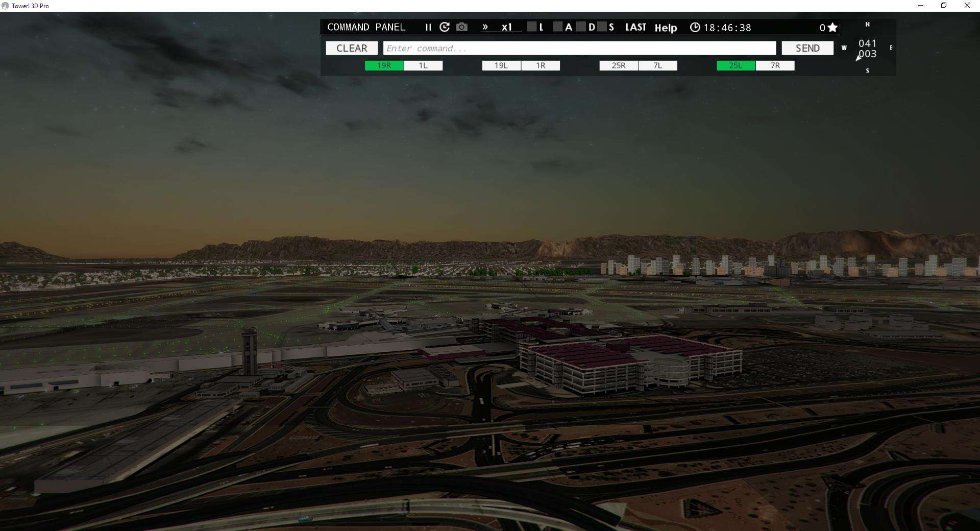
Task: Click the compass north indicator
Action: point(867,24)
